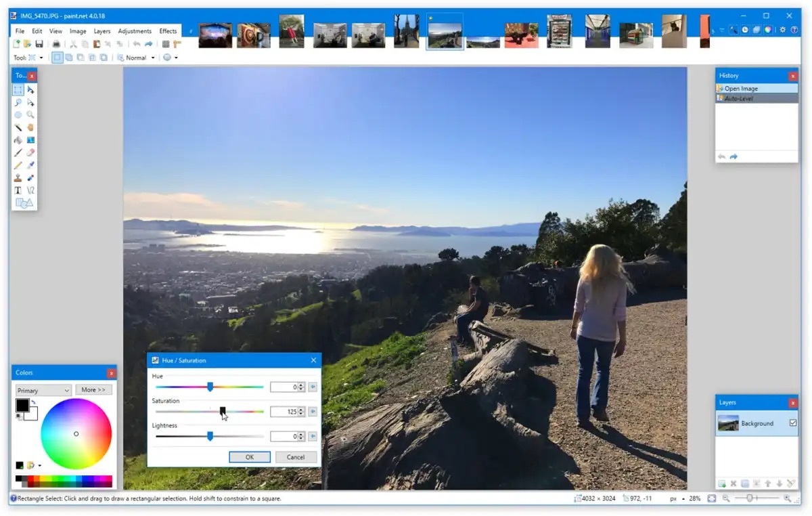Toggle the Tools window icon in the title bar
812x516 pixels.
(x=734, y=30)
